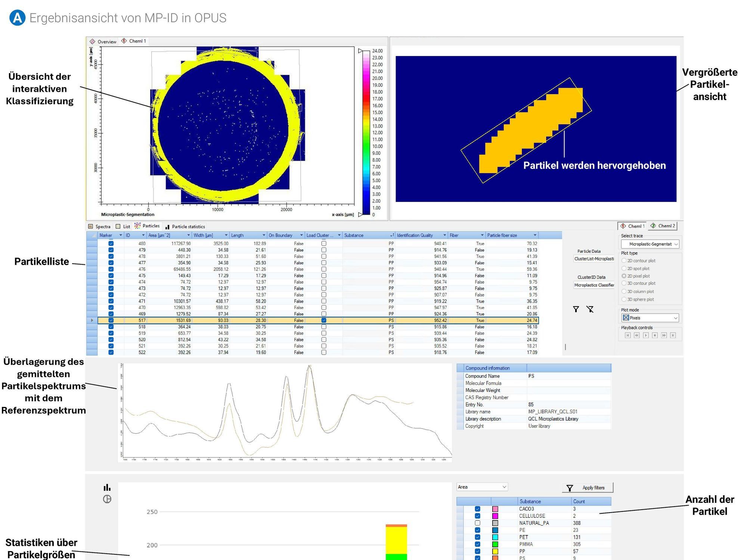
Task: Click the skip-to-last playback control
Action: [x=673, y=335]
